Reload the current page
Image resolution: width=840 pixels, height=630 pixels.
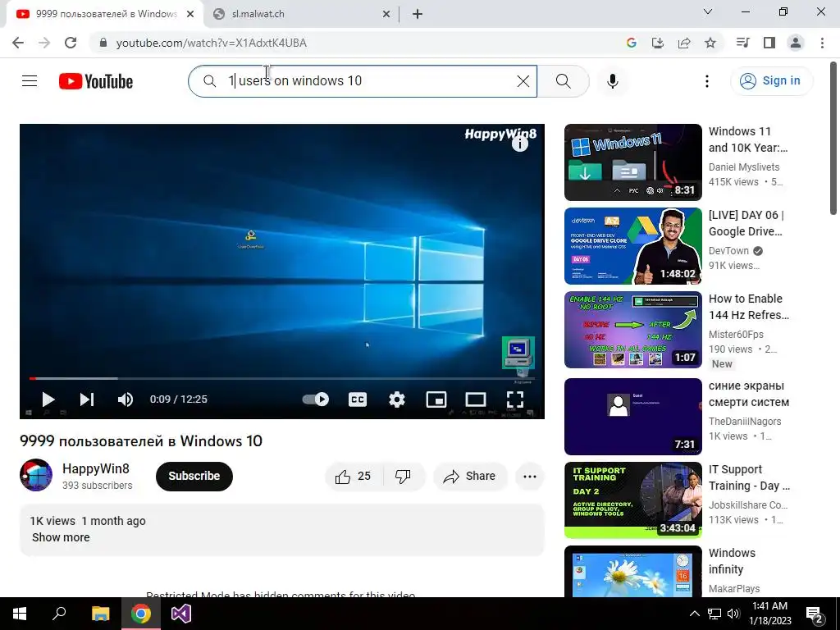point(71,43)
